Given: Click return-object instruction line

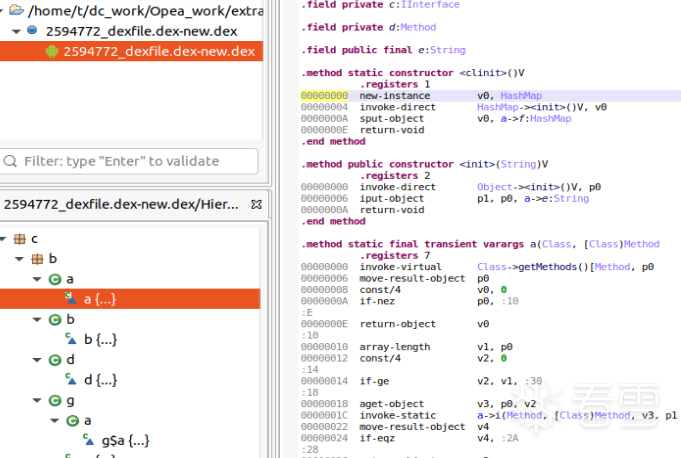Looking at the screenshot, I should tap(395, 324).
